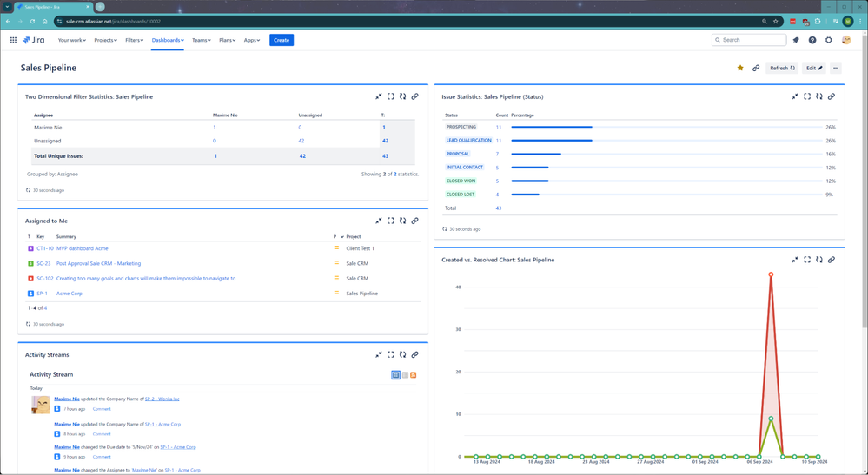Copy link of Two Dimensional Filter Statistics gadget

click(414, 96)
